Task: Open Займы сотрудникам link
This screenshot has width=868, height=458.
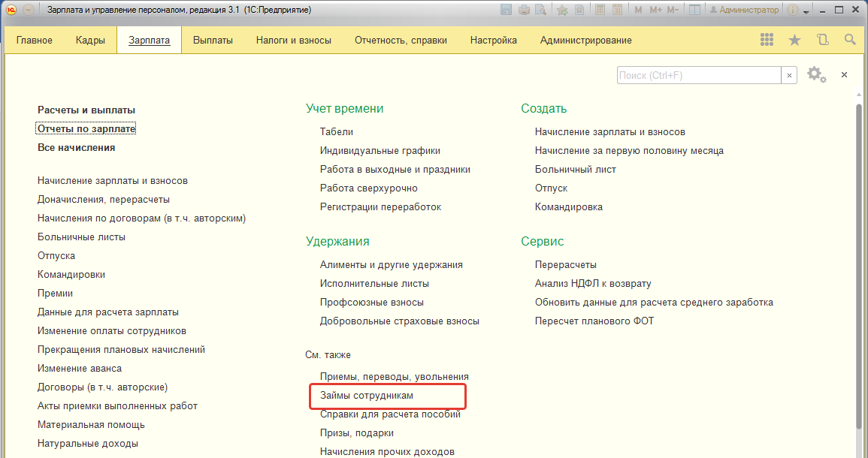Action: pyautogui.click(x=367, y=396)
